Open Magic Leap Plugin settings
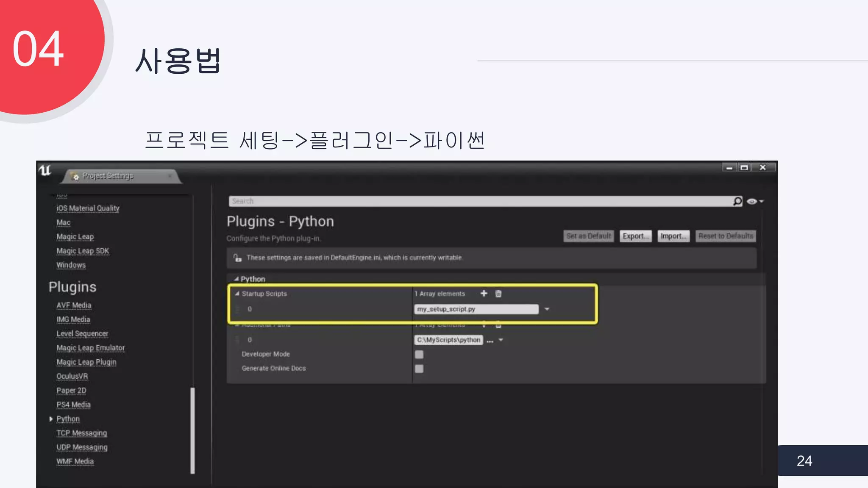 point(86,362)
